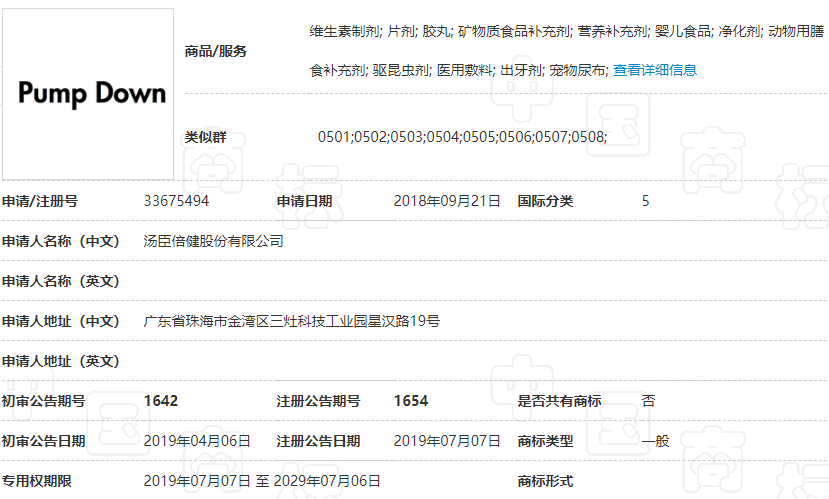The image size is (829, 499).
Task: Click the 申请日期 label
Action: click(x=305, y=201)
